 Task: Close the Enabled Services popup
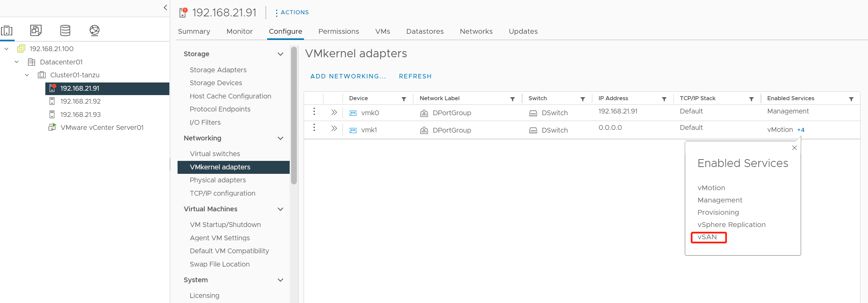[794, 148]
